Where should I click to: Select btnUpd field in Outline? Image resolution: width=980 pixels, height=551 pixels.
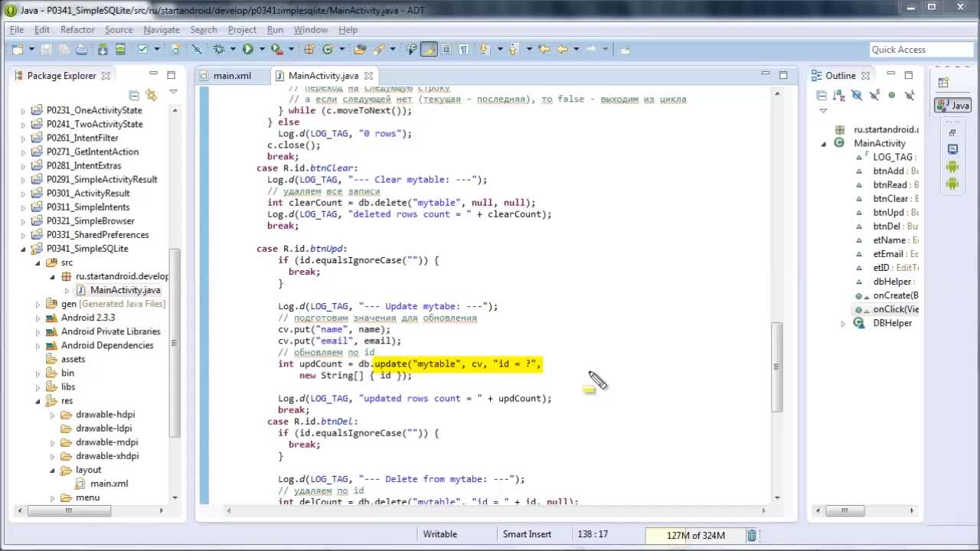pyautogui.click(x=887, y=213)
